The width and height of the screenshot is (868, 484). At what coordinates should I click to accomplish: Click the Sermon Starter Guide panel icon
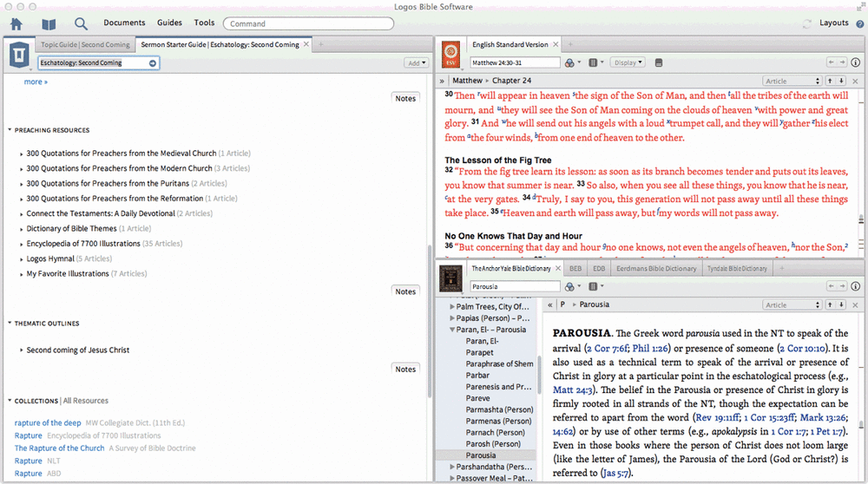19,55
